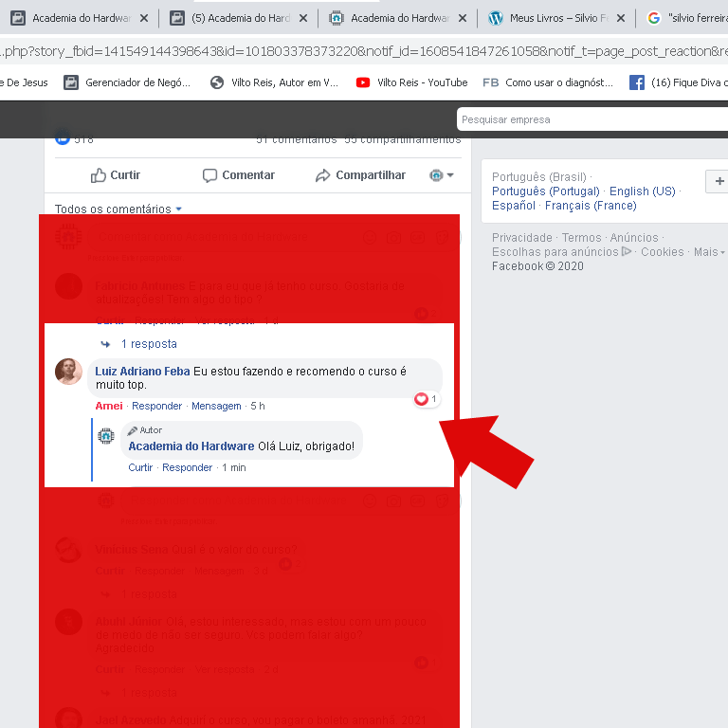This screenshot has width=728, height=728.
Task: Click the 1 min timestamp
Action: pyautogui.click(x=233, y=467)
